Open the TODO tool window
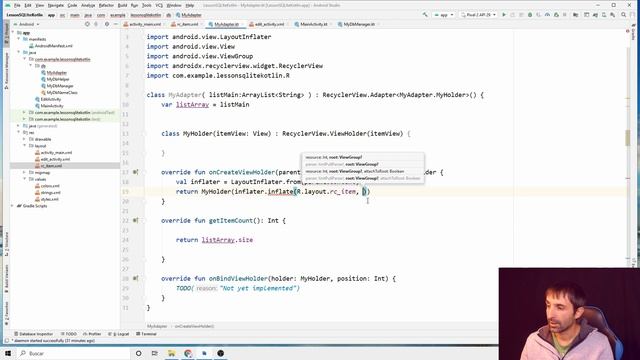The height and width of the screenshot is (360, 640). click(x=69, y=334)
